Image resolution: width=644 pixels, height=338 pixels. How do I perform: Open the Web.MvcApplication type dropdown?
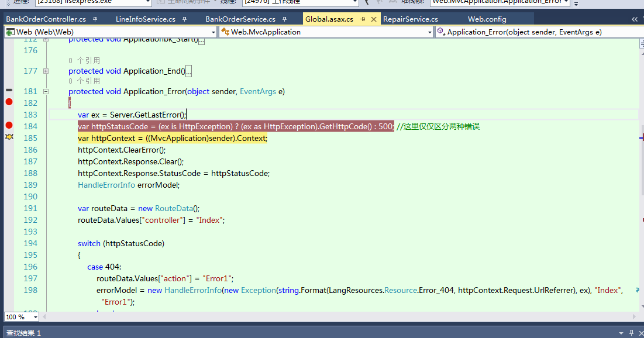(x=429, y=32)
